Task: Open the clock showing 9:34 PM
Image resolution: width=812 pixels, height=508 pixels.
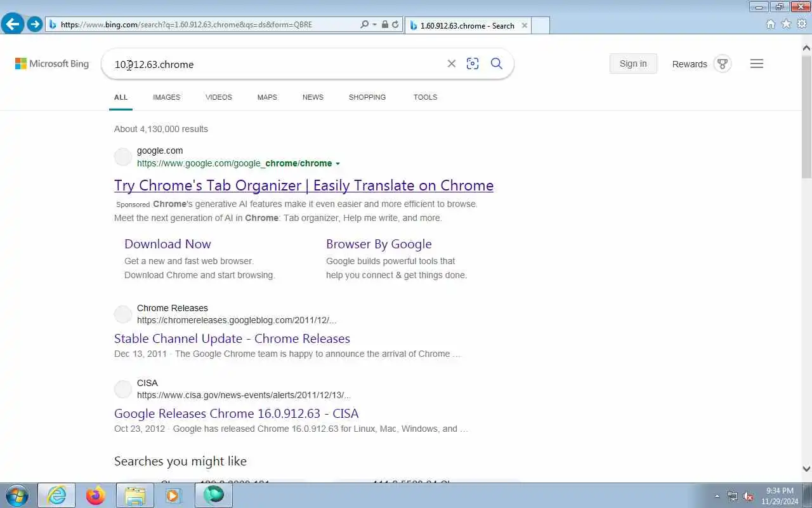Action: tap(780, 496)
